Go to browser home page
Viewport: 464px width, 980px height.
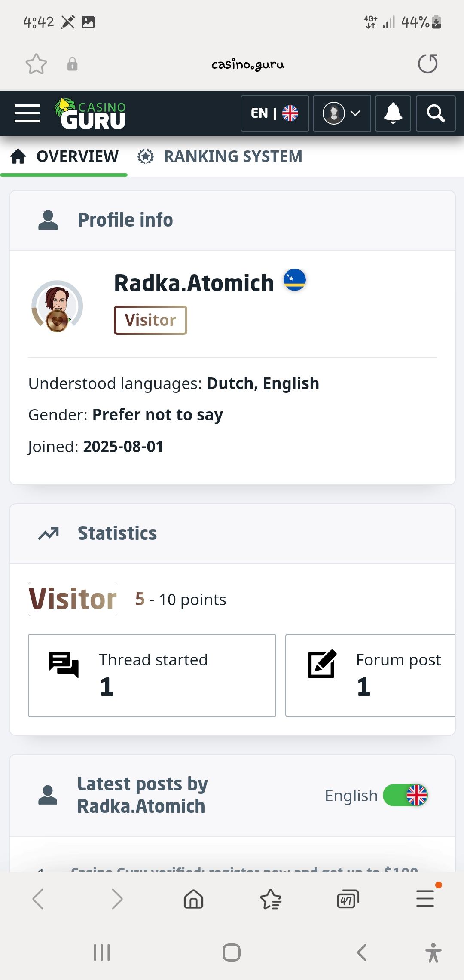coord(193,899)
